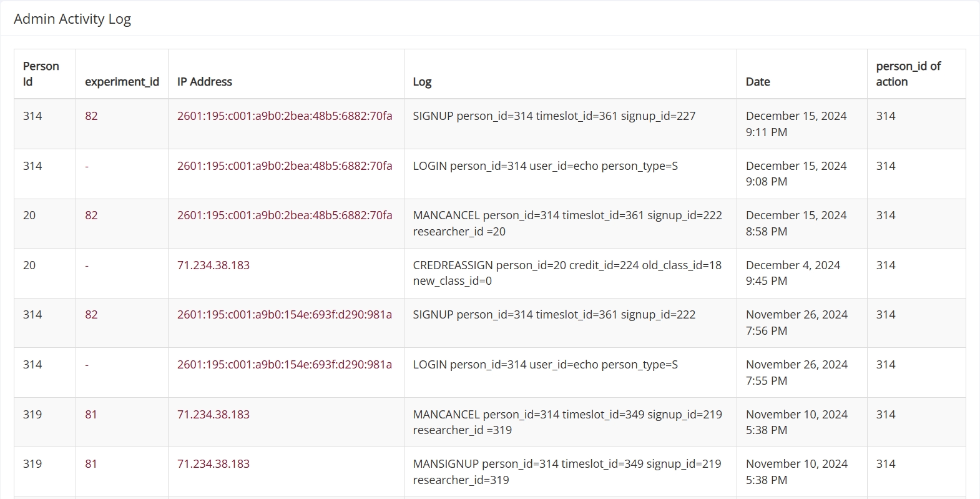Open experiment 82 link in MANCANCEL signup_id=222 row
Image resolution: width=980 pixels, height=499 pixels.
91,215
